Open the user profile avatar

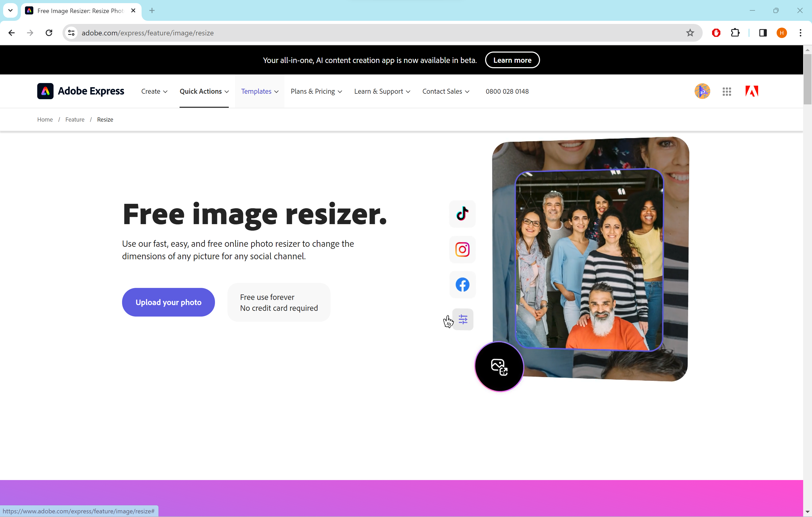pos(702,91)
